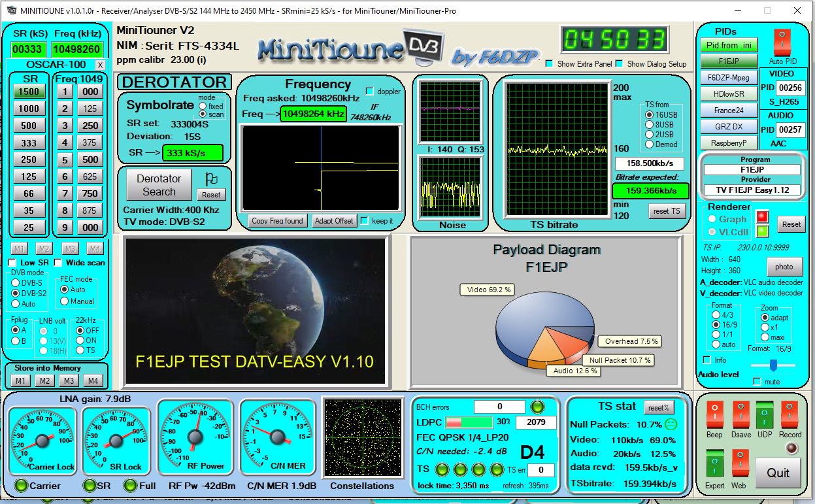The image size is (815, 504).
Task: Select the 4/3 format option
Action: [x=716, y=314]
